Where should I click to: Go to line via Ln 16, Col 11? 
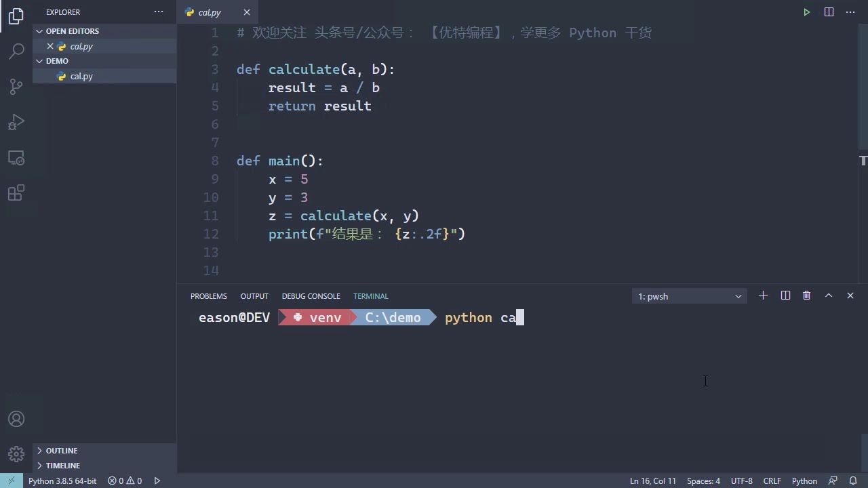653,481
